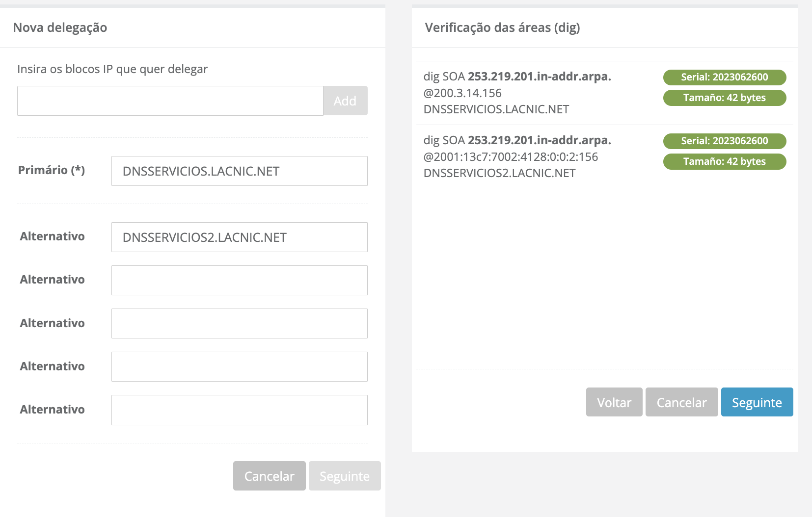Click the Serial badge for the DNSSERVICIOS2 query
Image resolution: width=812 pixels, height=517 pixels.
724,141
